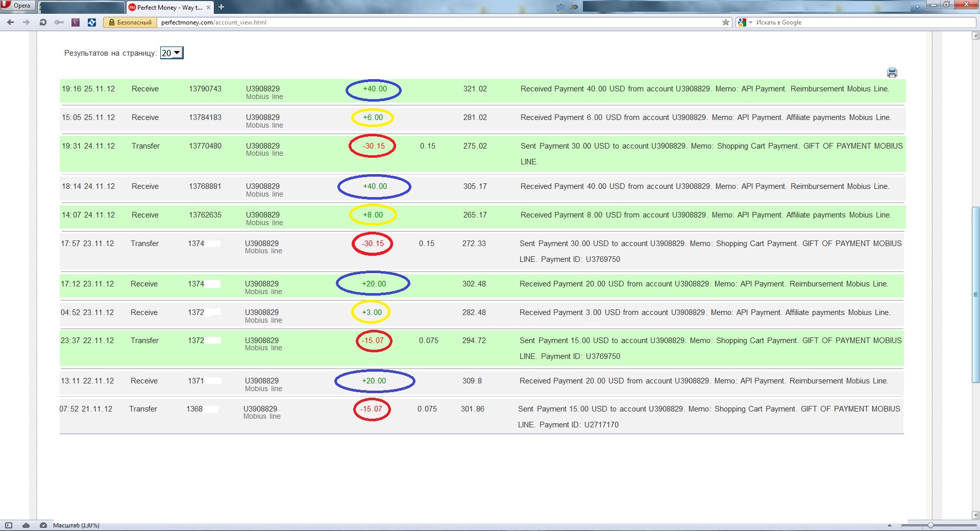Open the password manager key icon
Image resolution: width=980 pixels, height=531 pixels.
point(59,22)
